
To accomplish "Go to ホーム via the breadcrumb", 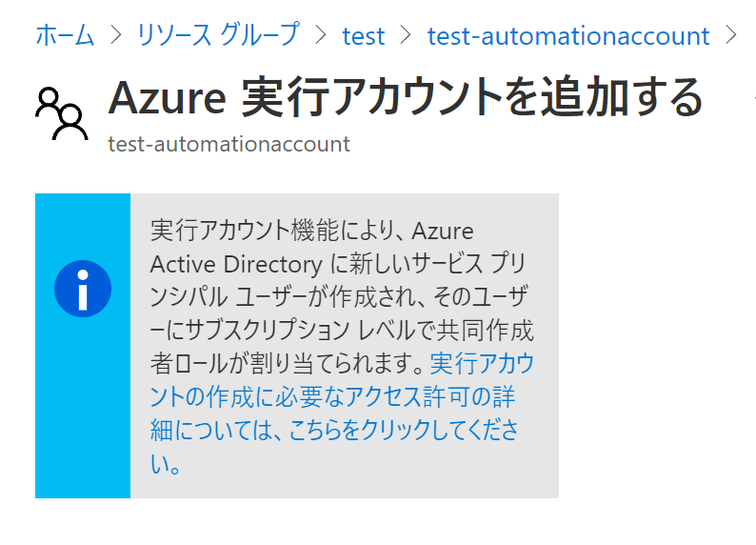I will coord(65,35).
